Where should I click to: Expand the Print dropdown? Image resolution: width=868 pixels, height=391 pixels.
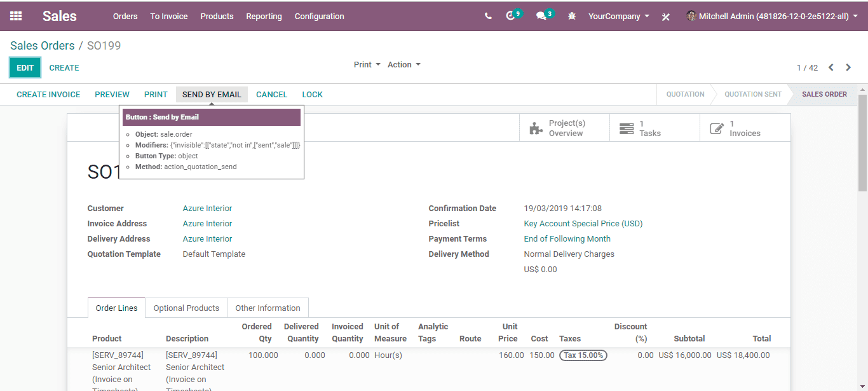coord(367,65)
